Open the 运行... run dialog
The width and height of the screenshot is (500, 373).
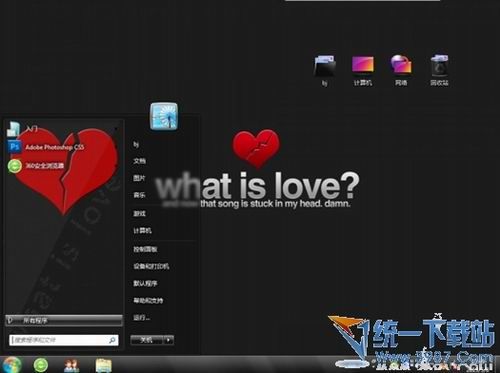pyautogui.click(x=142, y=318)
